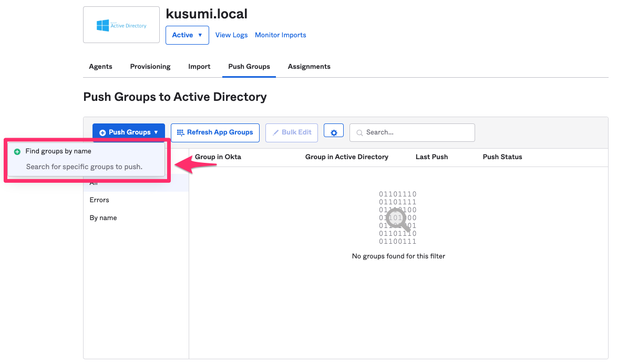This screenshot has height=364, width=617.
Task: Select the By name filter
Action: [x=103, y=217]
